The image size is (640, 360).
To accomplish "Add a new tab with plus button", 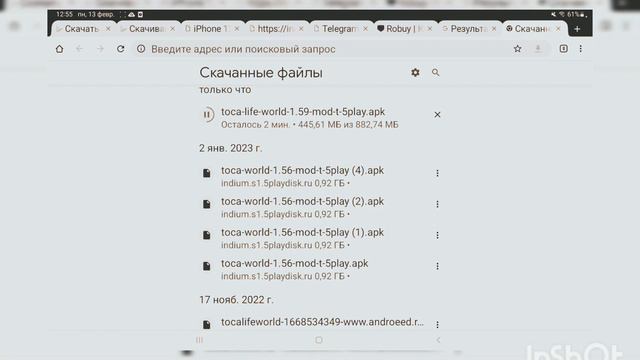I will tap(577, 29).
